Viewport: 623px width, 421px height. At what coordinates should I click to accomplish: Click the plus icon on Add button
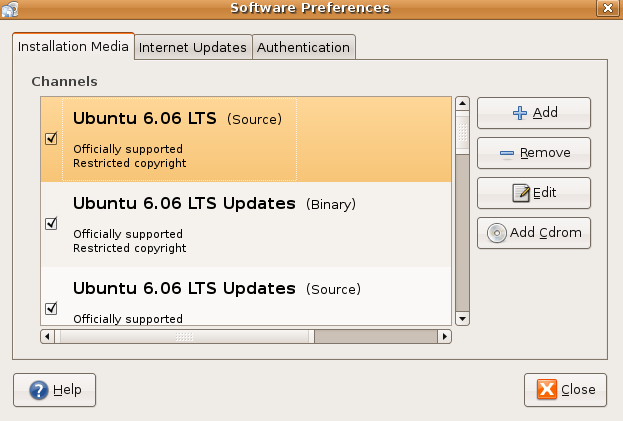519,113
